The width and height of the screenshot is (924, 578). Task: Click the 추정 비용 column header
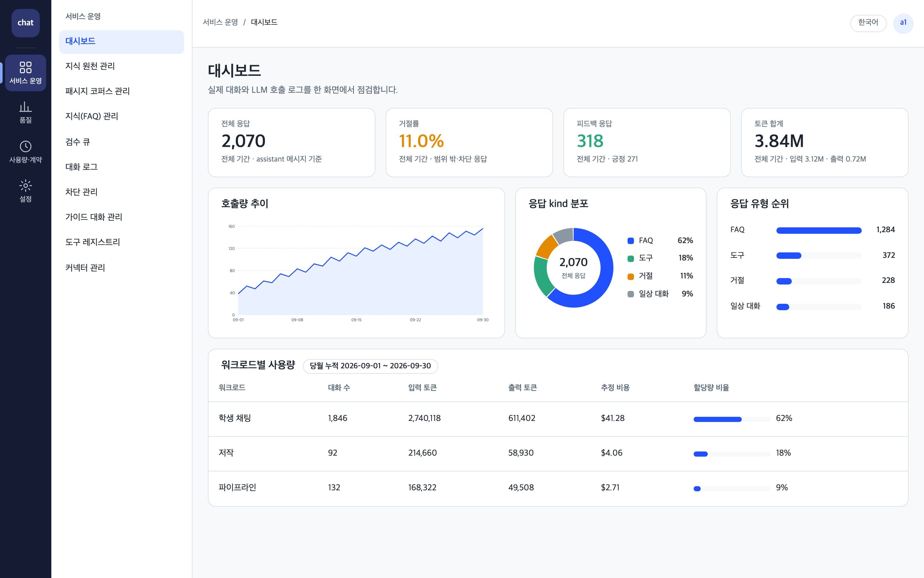click(615, 388)
